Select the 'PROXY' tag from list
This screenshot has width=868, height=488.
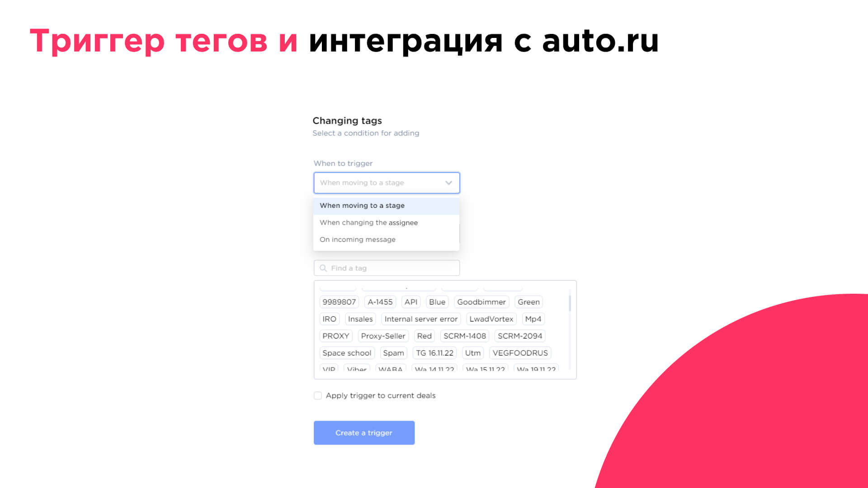(x=335, y=335)
